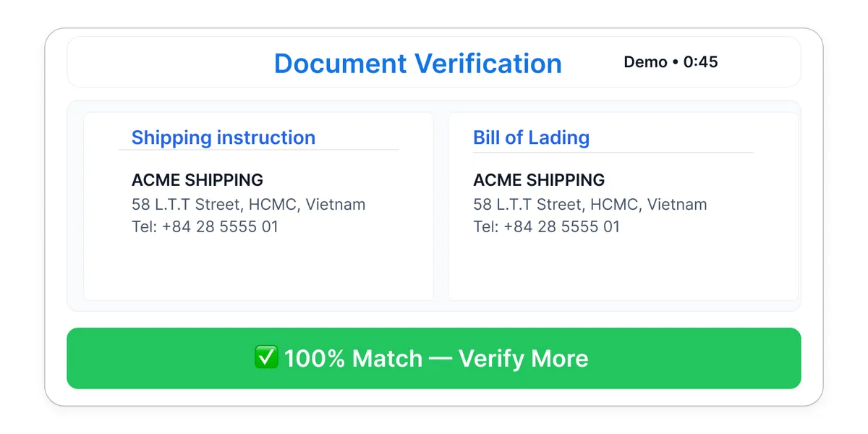Click the header bar left of the title
The image size is (868, 434).
(166, 62)
